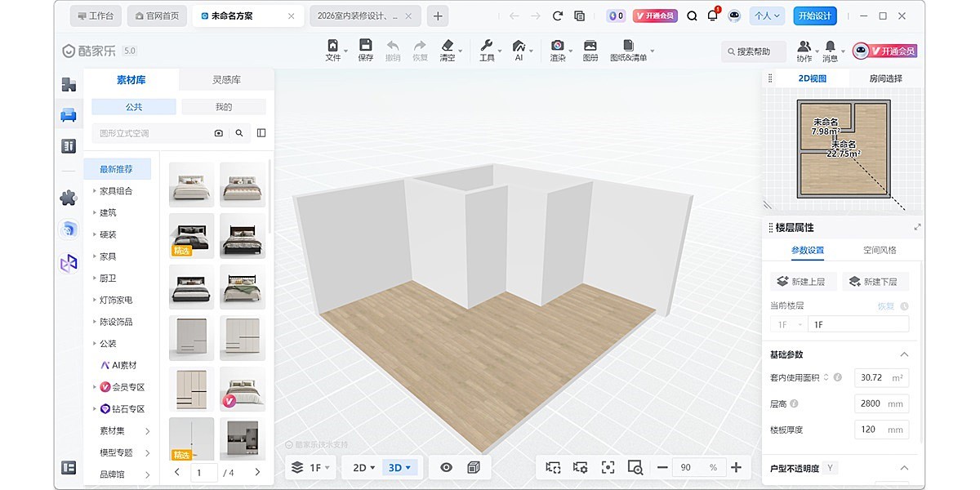Launch the AI assistant icon

(519, 47)
